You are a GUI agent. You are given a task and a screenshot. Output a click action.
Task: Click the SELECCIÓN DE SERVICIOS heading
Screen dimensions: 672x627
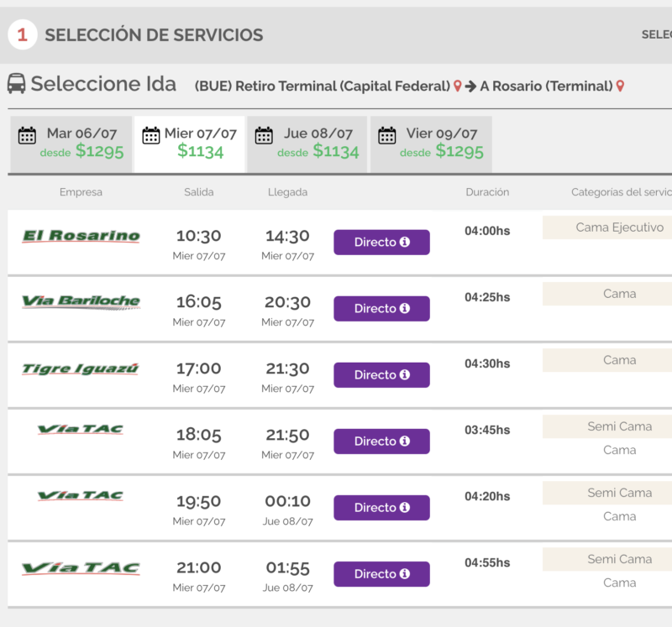[154, 35]
